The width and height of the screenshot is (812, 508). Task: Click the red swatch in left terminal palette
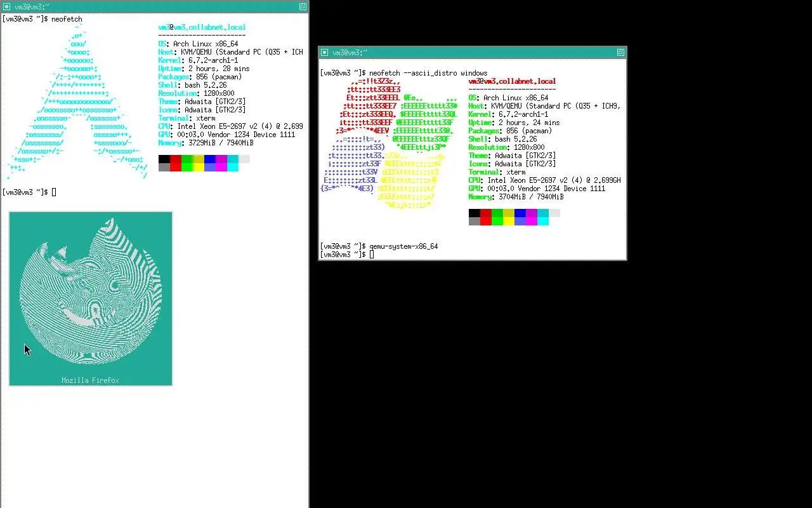[176, 159]
